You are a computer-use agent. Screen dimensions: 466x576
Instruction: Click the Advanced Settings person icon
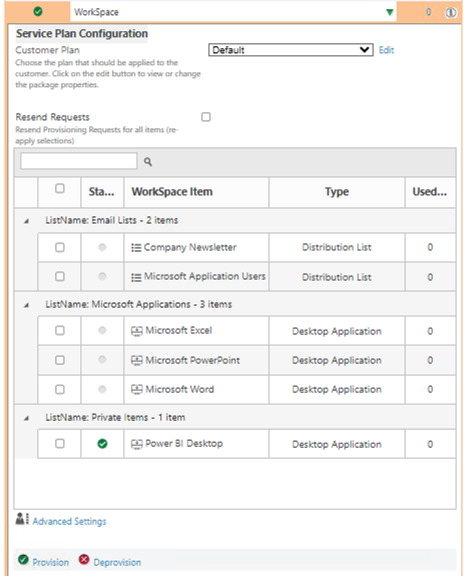(x=22, y=519)
